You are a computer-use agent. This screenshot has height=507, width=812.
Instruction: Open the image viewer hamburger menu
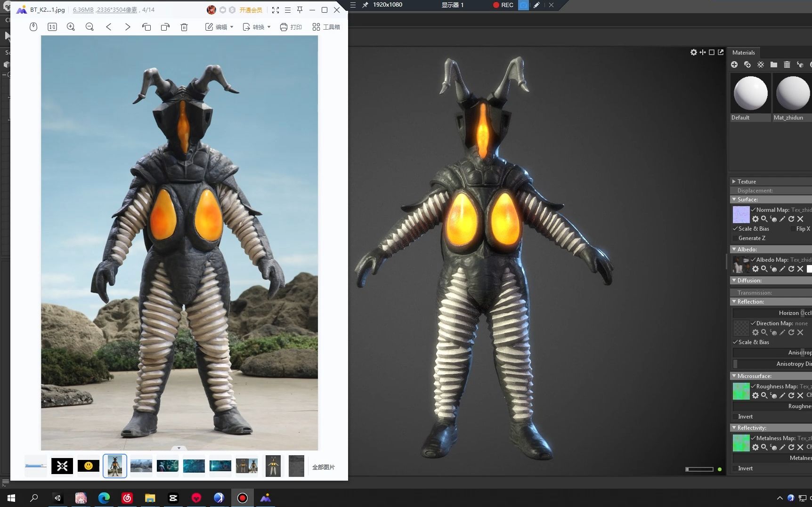tap(288, 10)
